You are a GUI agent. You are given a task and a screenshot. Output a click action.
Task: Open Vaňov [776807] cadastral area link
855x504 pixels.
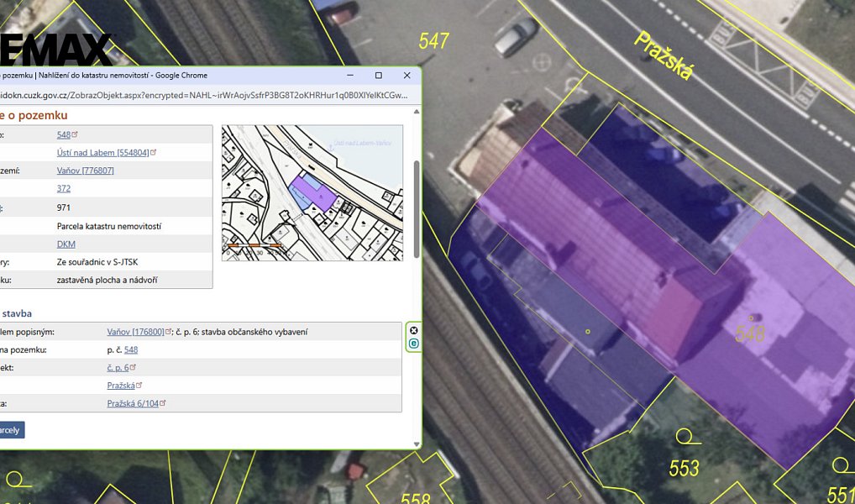click(x=85, y=171)
